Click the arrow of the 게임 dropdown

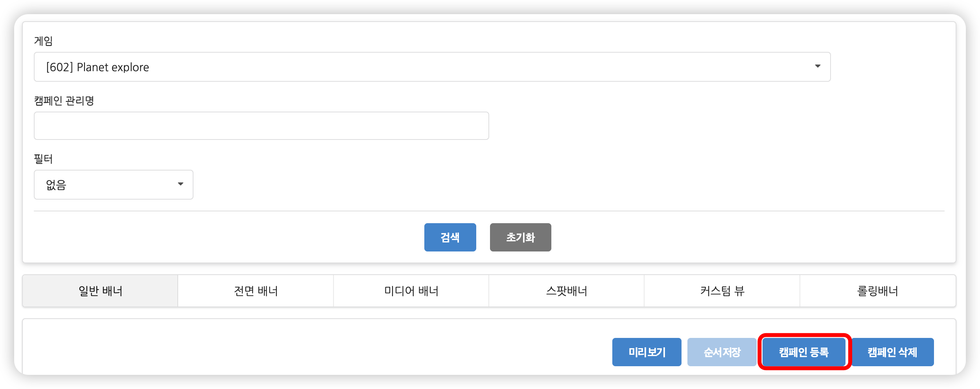pyautogui.click(x=818, y=66)
